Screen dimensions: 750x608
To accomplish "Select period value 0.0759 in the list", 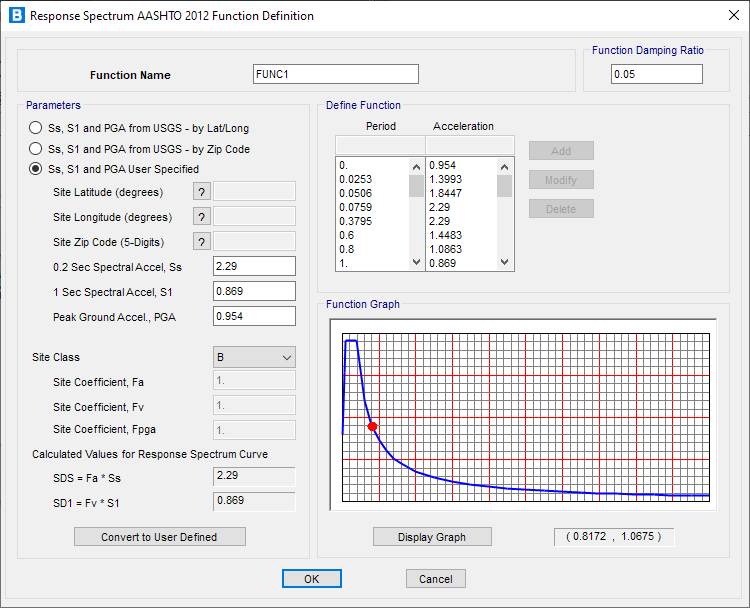I will click(x=355, y=207).
